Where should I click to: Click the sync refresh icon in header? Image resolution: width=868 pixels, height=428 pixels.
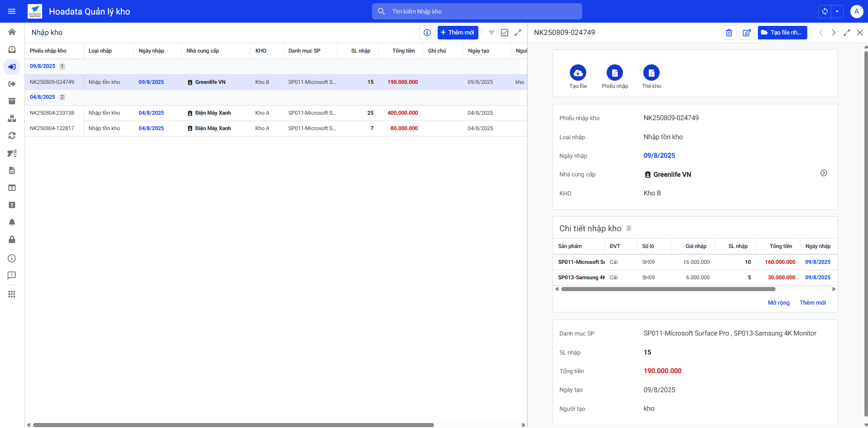[x=825, y=11]
